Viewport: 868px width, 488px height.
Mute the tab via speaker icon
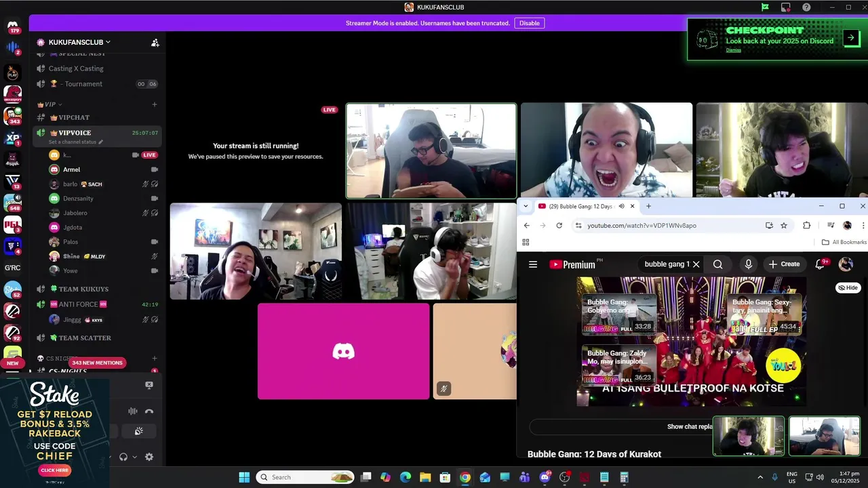(621, 206)
